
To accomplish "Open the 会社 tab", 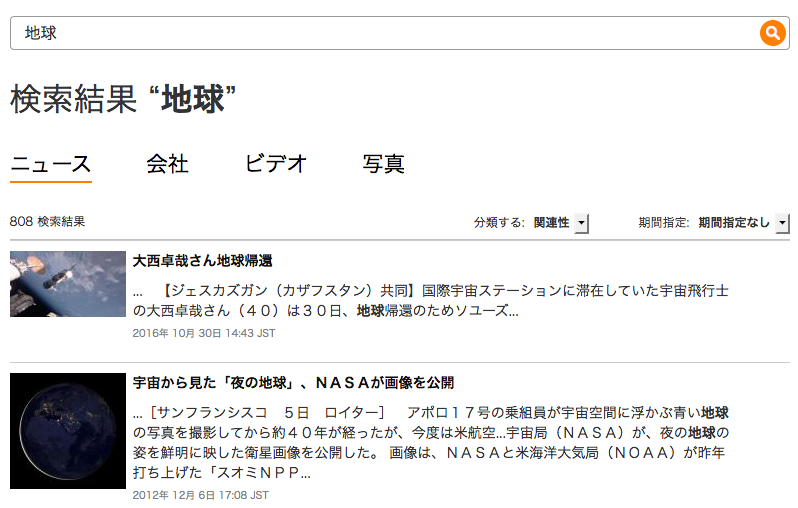I will pyautogui.click(x=167, y=164).
